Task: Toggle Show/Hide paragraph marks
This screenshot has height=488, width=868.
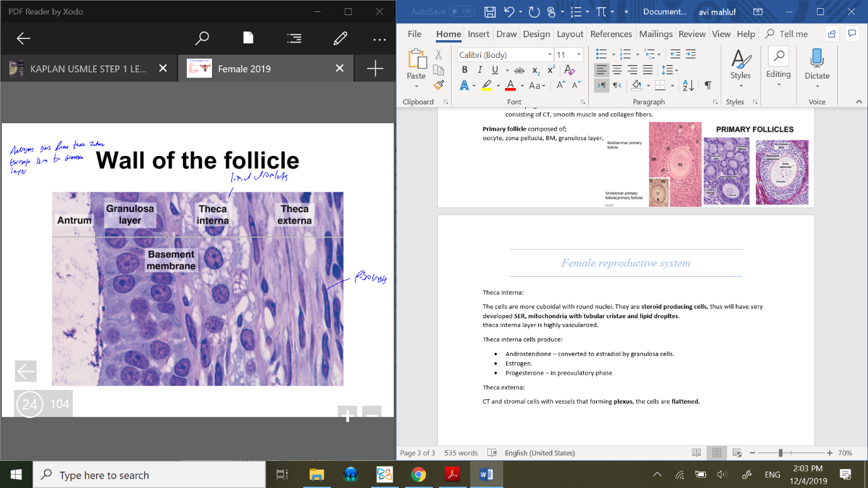Action: pos(708,86)
